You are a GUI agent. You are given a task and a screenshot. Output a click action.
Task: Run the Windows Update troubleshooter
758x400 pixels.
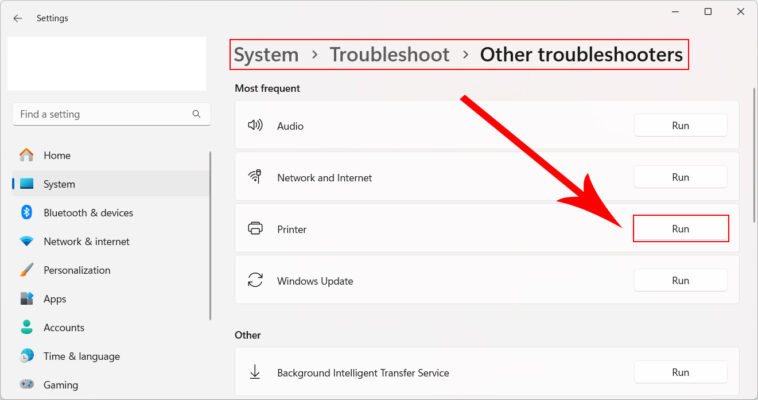coord(680,281)
